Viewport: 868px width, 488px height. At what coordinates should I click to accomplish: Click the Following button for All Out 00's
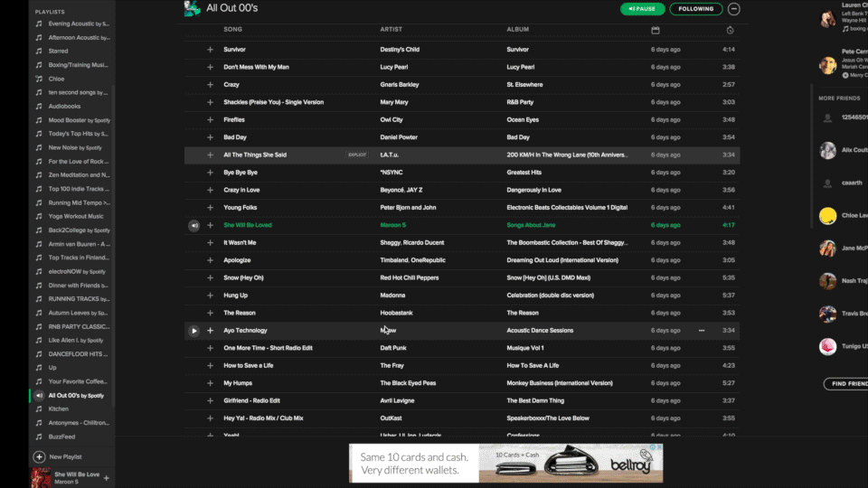point(696,9)
